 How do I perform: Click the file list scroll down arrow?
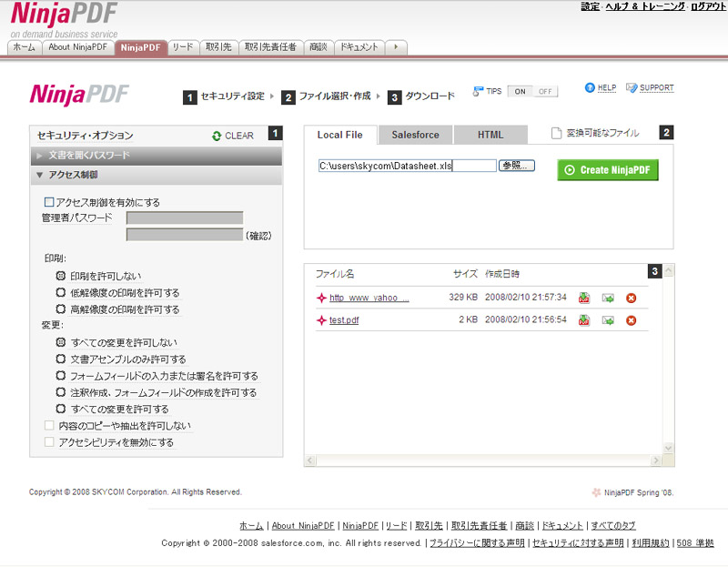pyautogui.click(x=669, y=448)
